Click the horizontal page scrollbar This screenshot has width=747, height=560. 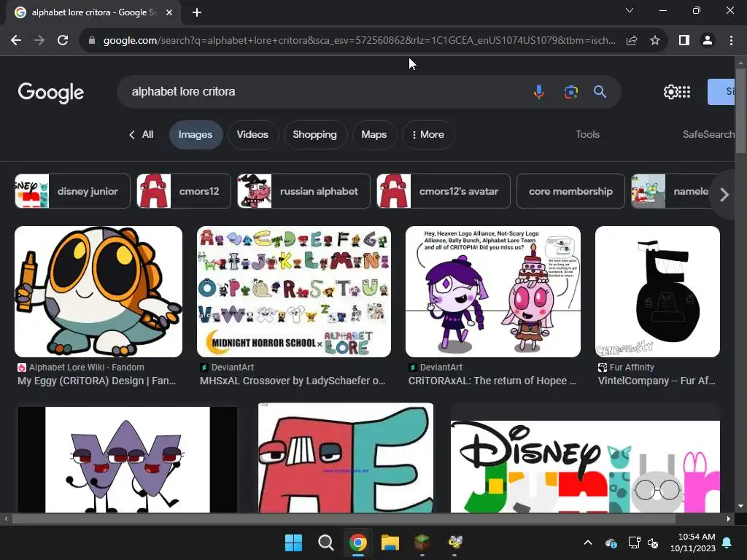click(x=344, y=518)
